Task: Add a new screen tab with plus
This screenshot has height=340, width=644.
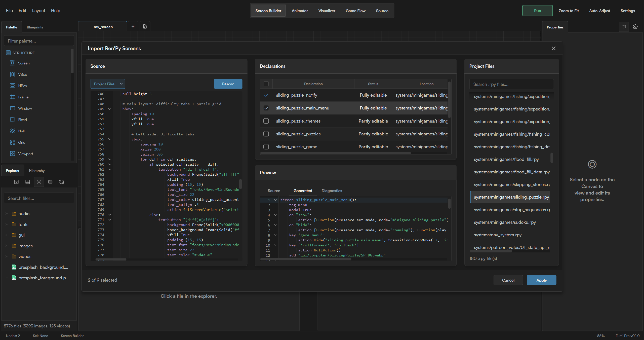Action: point(133,27)
